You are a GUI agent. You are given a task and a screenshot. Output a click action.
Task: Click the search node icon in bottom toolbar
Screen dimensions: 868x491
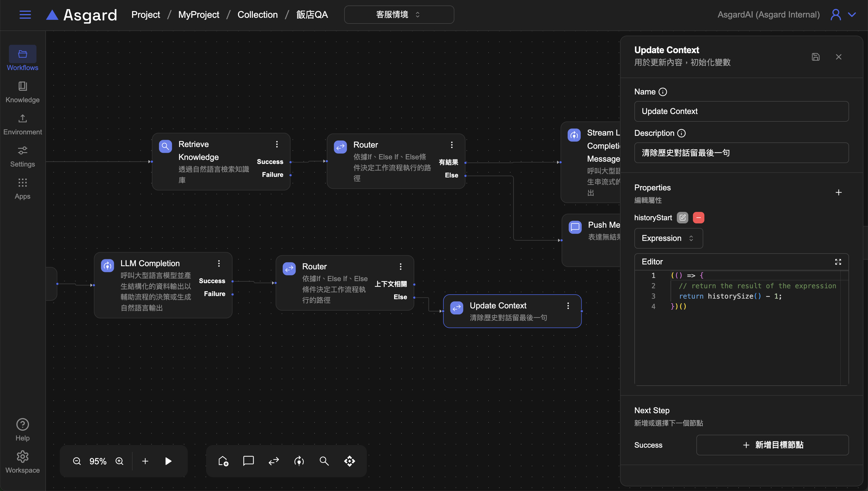[324, 461]
